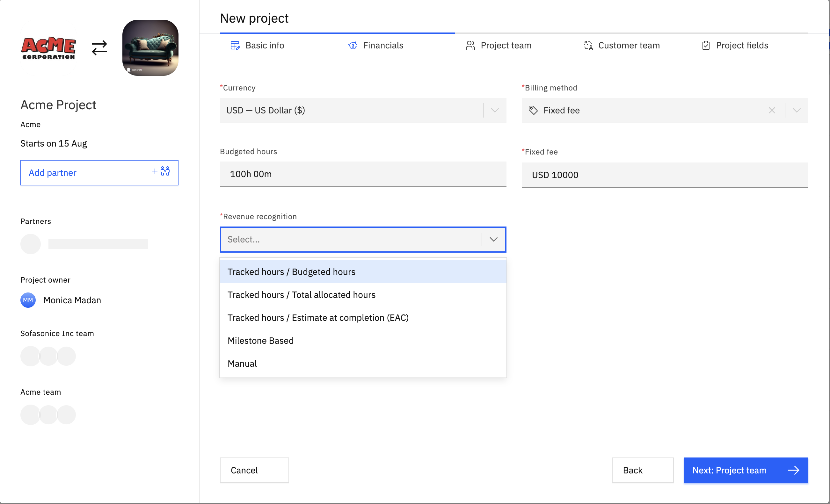Collapse the Revenue recognition dropdown chevron
Image resolution: width=830 pixels, height=504 pixels.
tap(493, 239)
